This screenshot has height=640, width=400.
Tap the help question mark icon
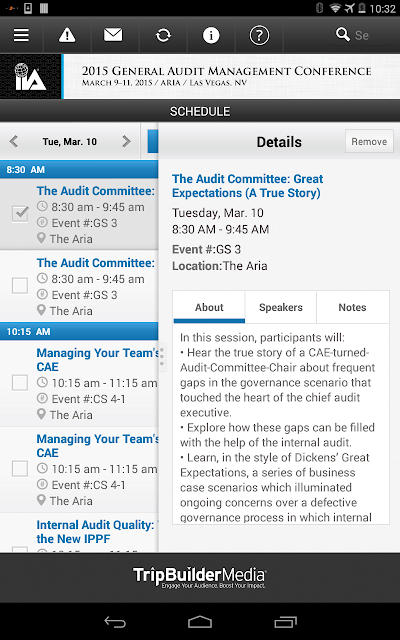point(259,36)
